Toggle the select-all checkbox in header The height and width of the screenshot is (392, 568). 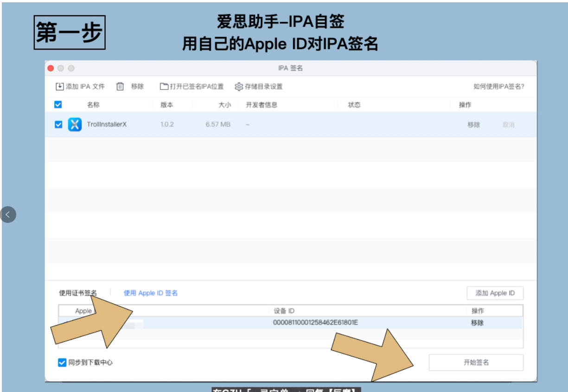pyautogui.click(x=58, y=105)
